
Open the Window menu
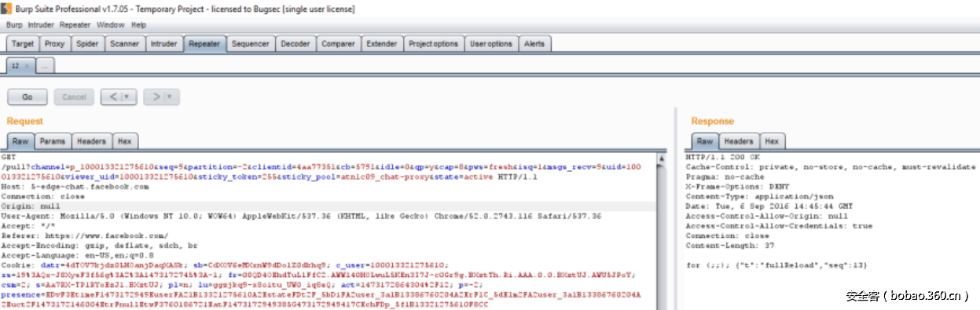click(111, 25)
